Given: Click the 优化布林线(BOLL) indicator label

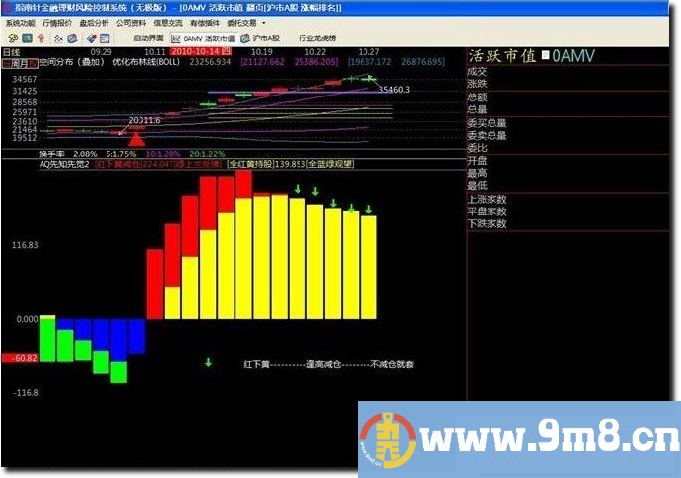Looking at the screenshot, I should pyautogui.click(x=146, y=62).
